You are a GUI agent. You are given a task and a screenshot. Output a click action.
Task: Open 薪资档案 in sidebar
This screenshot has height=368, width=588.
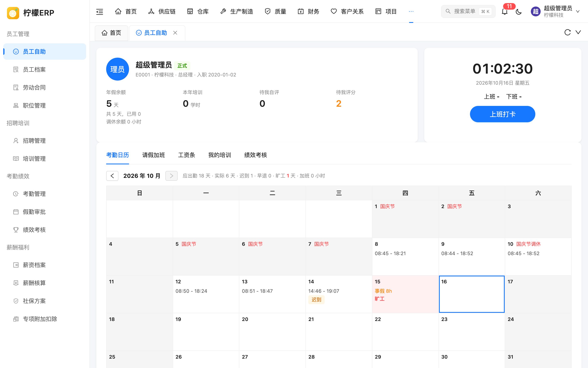pos(45,265)
